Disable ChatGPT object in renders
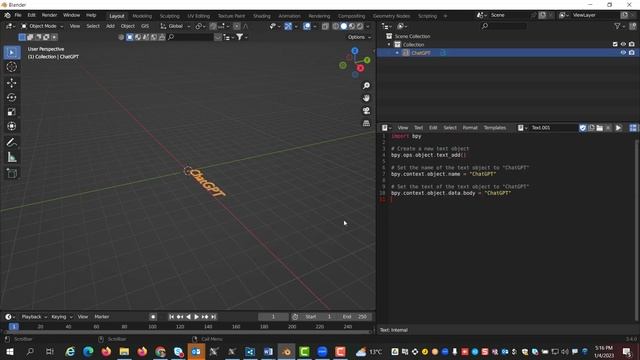Viewport: 640px width, 360px height. click(632, 53)
